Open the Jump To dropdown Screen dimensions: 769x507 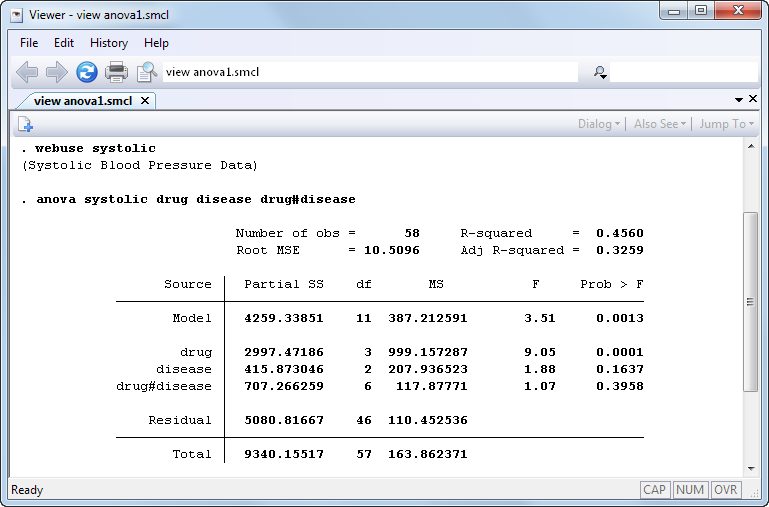(x=727, y=124)
